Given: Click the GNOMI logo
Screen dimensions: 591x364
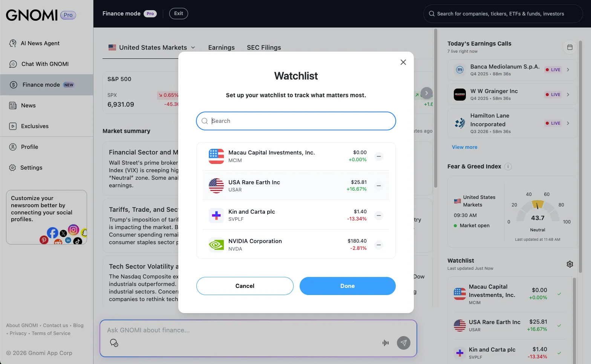Looking at the screenshot, I should tap(32, 15).
